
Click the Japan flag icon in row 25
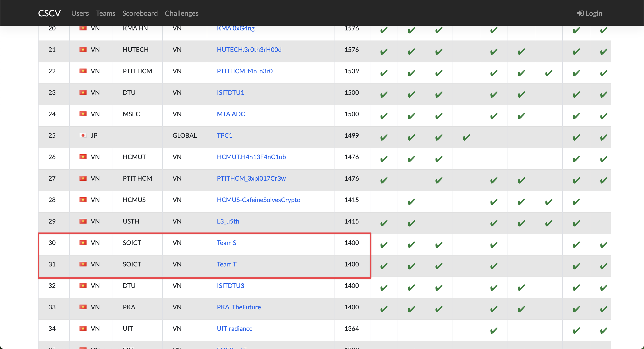[83, 135]
